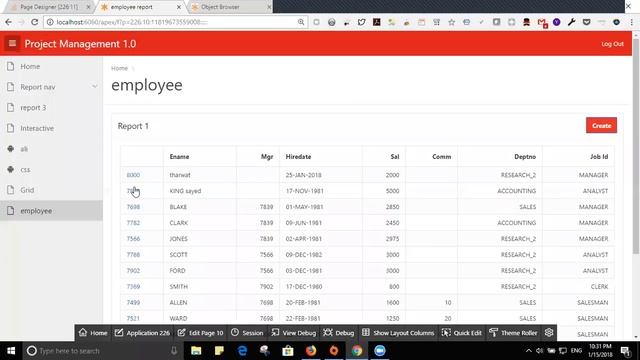Open Chrome's three-dot menu
This screenshot has height=360, width=640.
631,22
